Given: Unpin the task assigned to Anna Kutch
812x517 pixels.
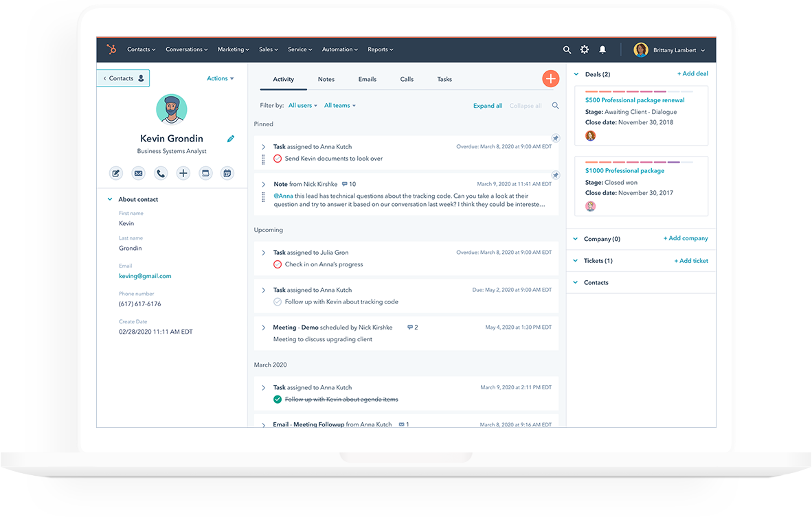Looking at the screenshot, I should 555,137.
